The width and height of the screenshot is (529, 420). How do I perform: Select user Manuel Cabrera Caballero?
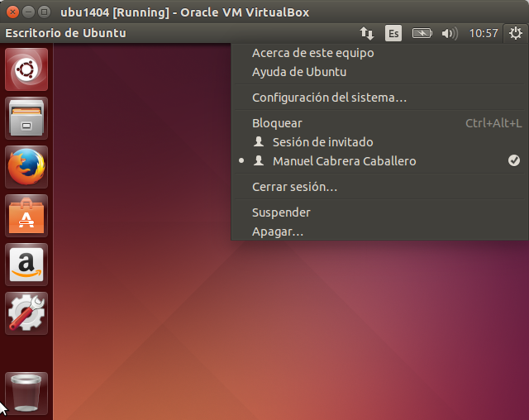coord(379,161)
